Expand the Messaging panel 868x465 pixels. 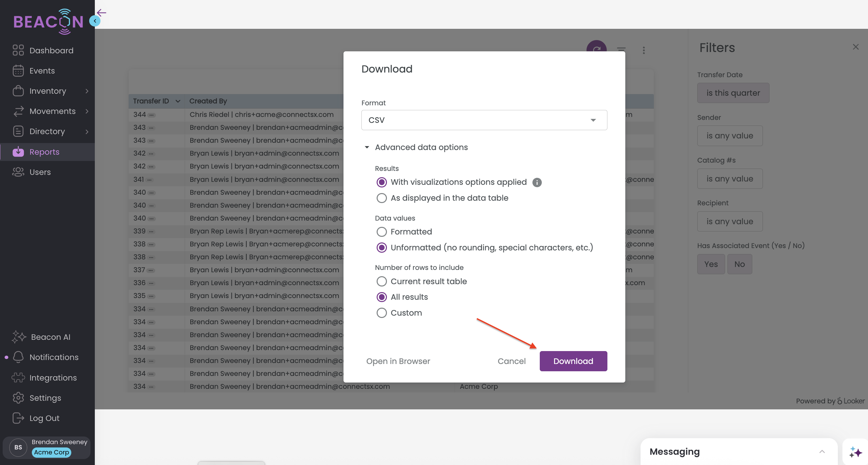click(x=822, y=451)
